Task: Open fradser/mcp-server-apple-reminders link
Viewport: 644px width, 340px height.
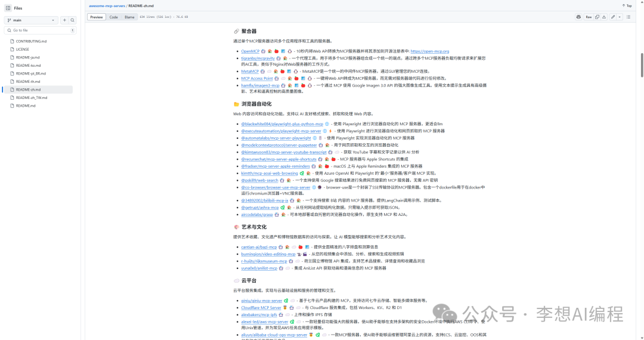Action: [x=275, y=166]
